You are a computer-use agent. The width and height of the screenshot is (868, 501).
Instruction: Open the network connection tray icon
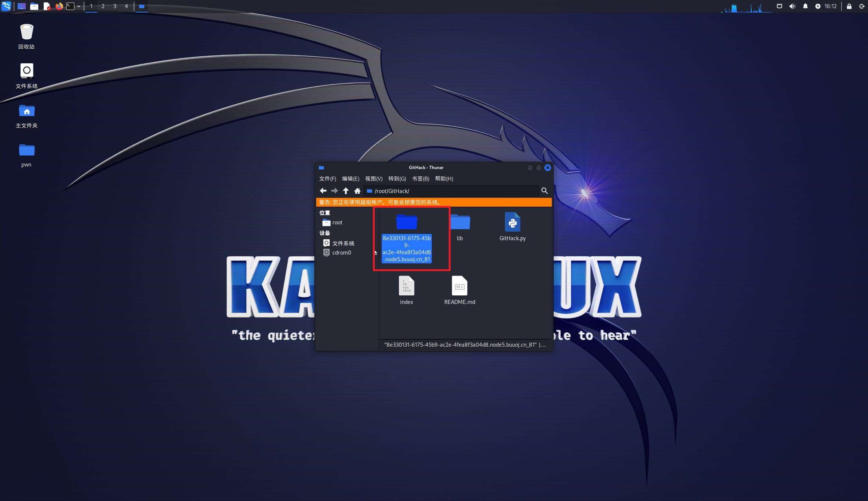point(779,6)
